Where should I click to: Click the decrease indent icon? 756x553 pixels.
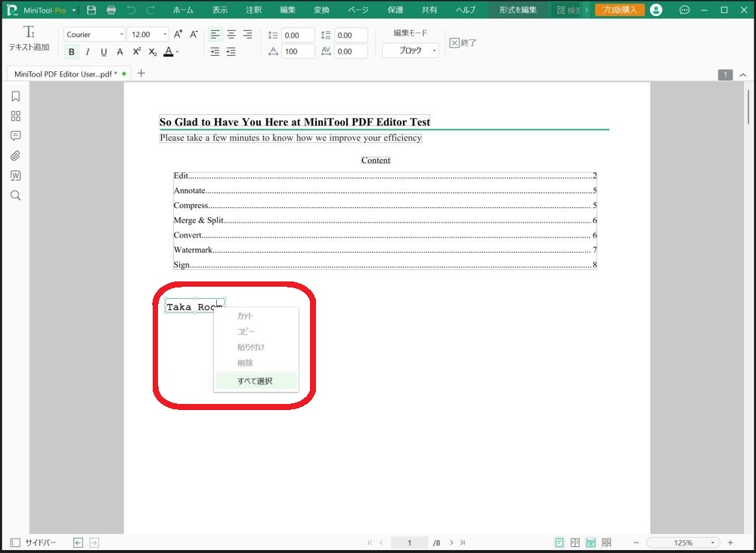click(x=231, y=51)
